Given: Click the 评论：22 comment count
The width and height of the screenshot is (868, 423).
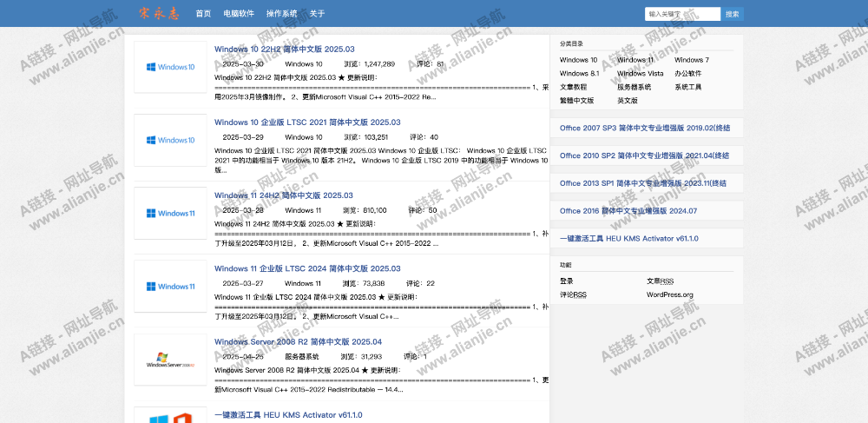Looking at the screenshot, I should 420,283.
